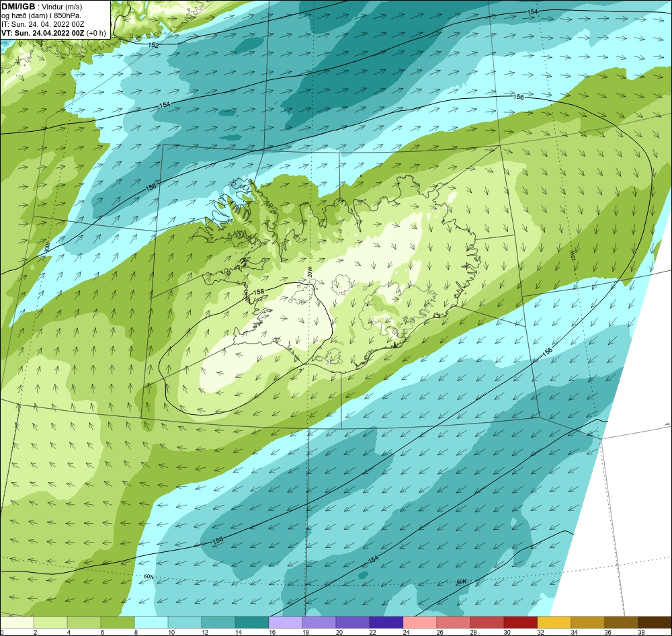This screenshot has width=672, height=636.
Task: Click the '158' contour label over west Iceland
Action: point(259,292)
